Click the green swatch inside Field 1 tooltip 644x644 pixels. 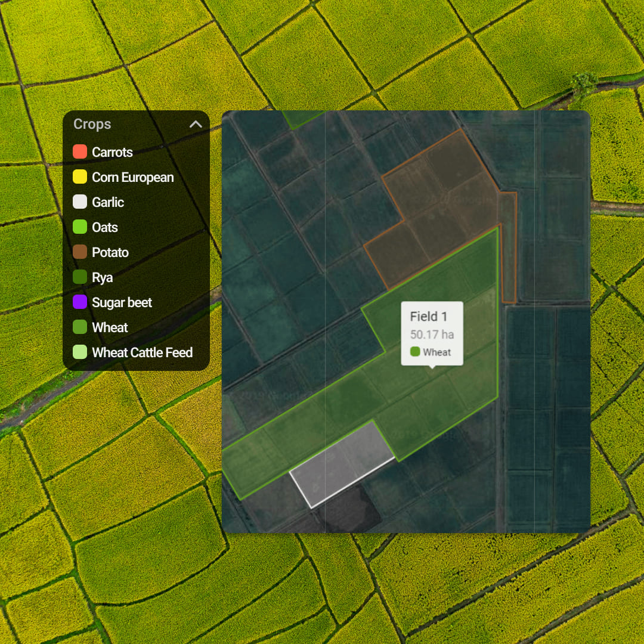coord(415,352)
